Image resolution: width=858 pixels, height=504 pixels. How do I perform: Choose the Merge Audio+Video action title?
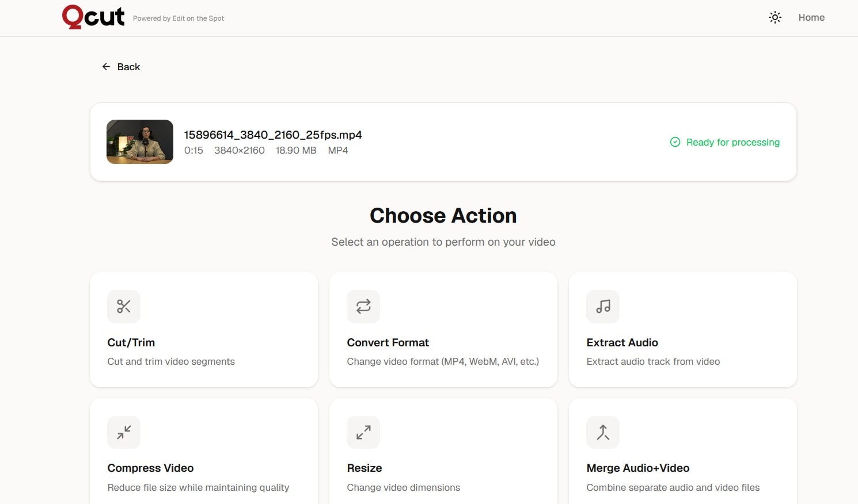[638, 468]
